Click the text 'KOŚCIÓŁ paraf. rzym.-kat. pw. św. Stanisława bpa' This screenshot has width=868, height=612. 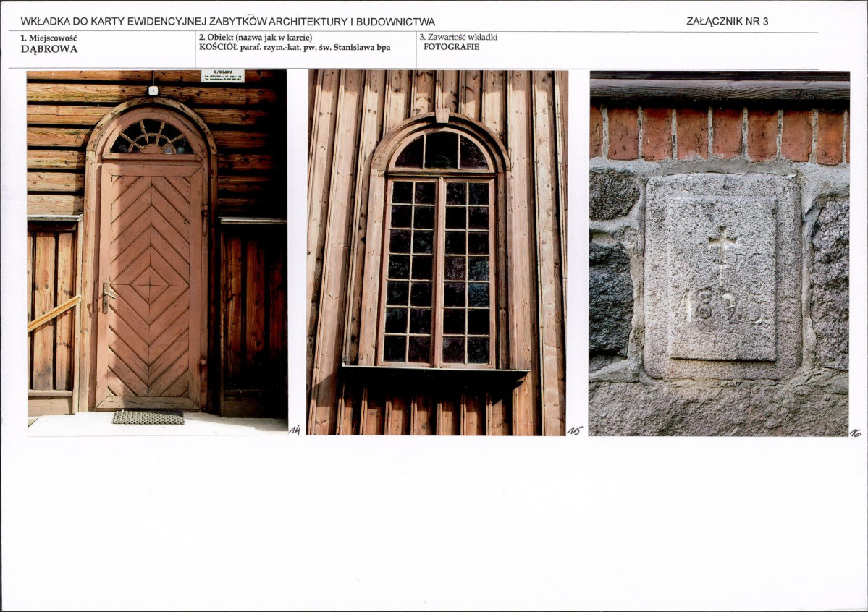click(x=295, y=48)
